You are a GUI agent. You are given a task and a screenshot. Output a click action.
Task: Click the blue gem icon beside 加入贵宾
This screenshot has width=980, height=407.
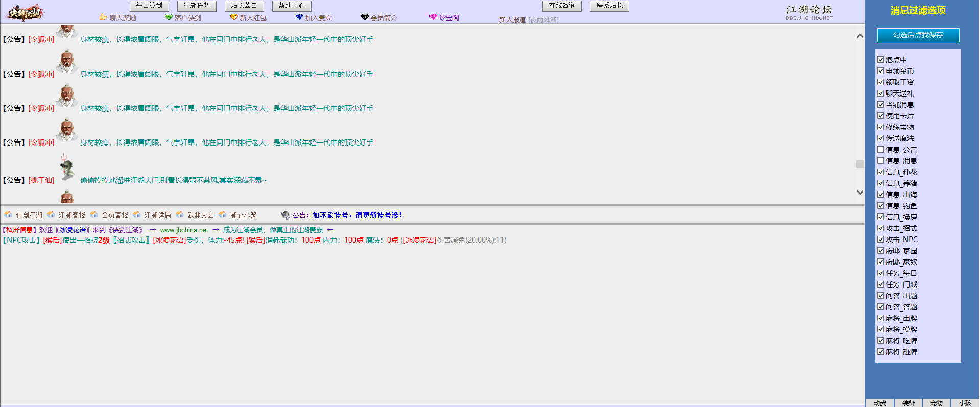click(x=299, y=17)
